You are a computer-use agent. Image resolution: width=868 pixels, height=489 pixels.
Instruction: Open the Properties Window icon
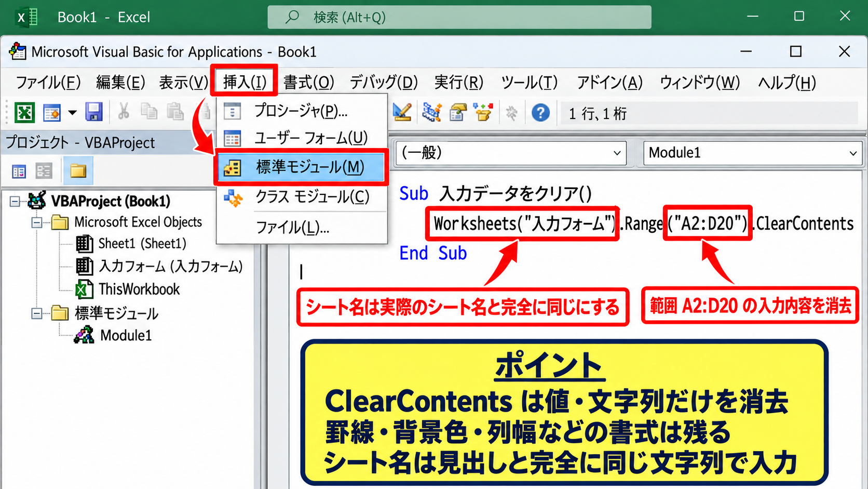pyautogui.click(x=458, y=112)
